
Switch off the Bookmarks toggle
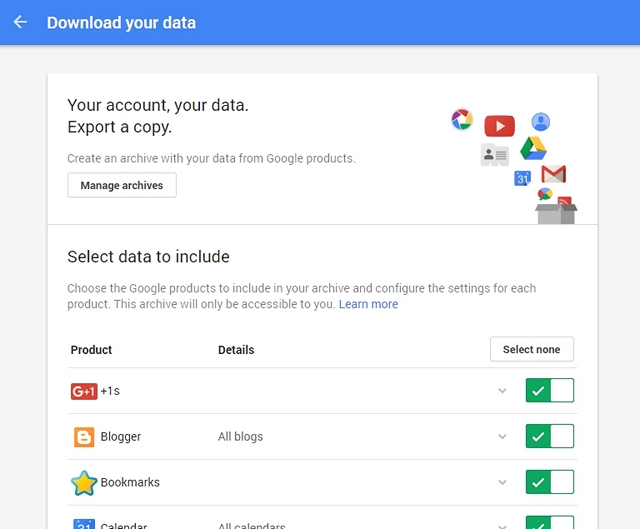coord(550,482)
